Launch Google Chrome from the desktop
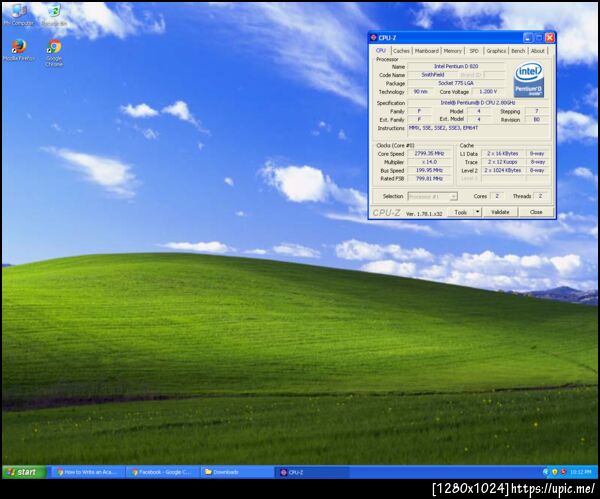The height and width of the screenshot is (499, 600). 54,52
